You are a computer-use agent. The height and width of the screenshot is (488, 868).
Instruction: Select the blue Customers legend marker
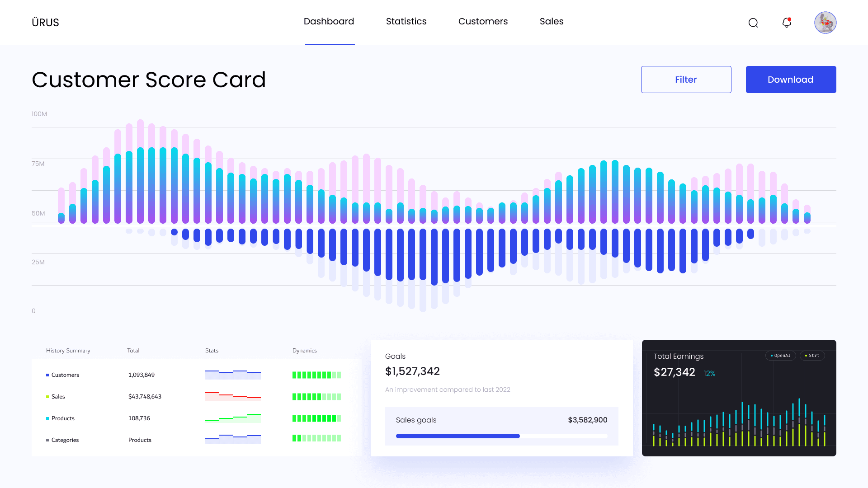tap(47, 375)
